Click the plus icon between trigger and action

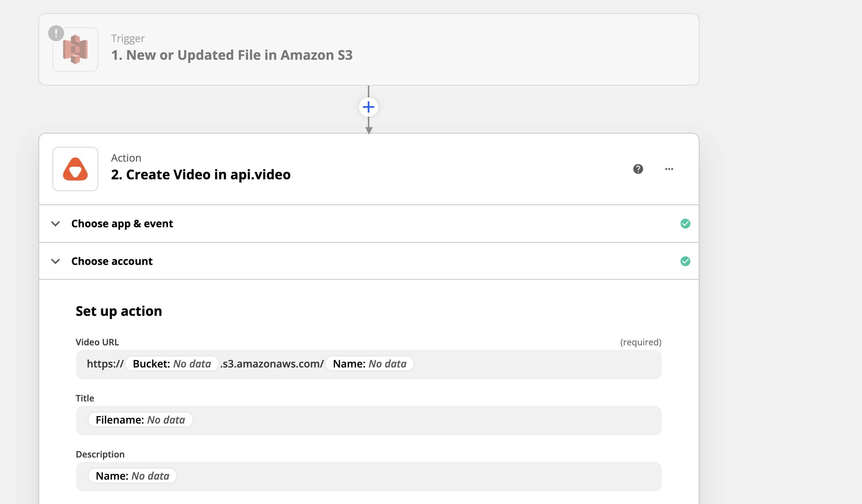368,107
